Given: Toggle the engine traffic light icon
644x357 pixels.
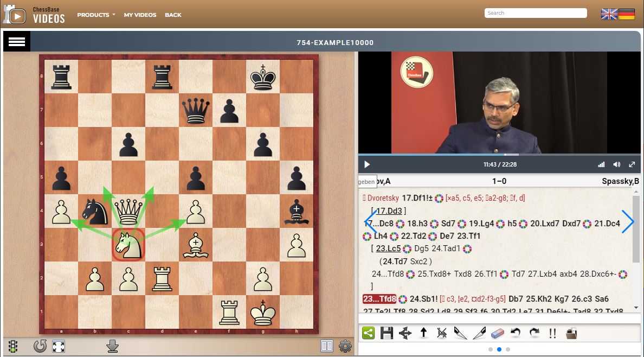Looking at the screenshot, I should 12,346.
